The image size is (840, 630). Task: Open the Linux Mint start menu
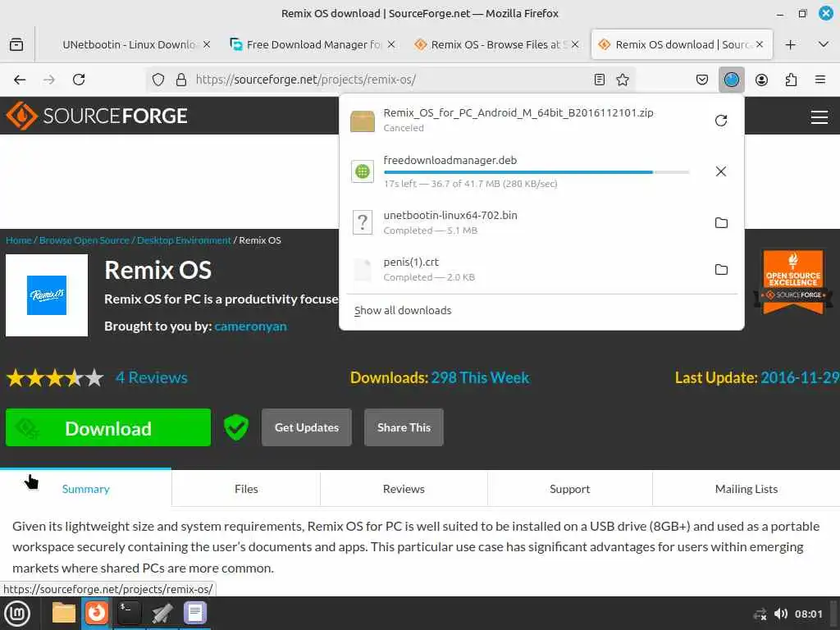tap(17, 614)
